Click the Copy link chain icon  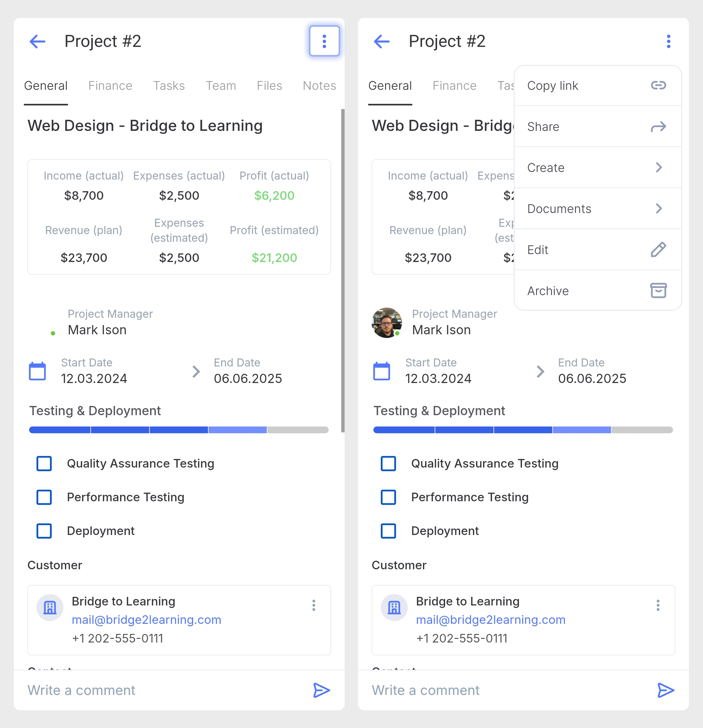(658, 85)
